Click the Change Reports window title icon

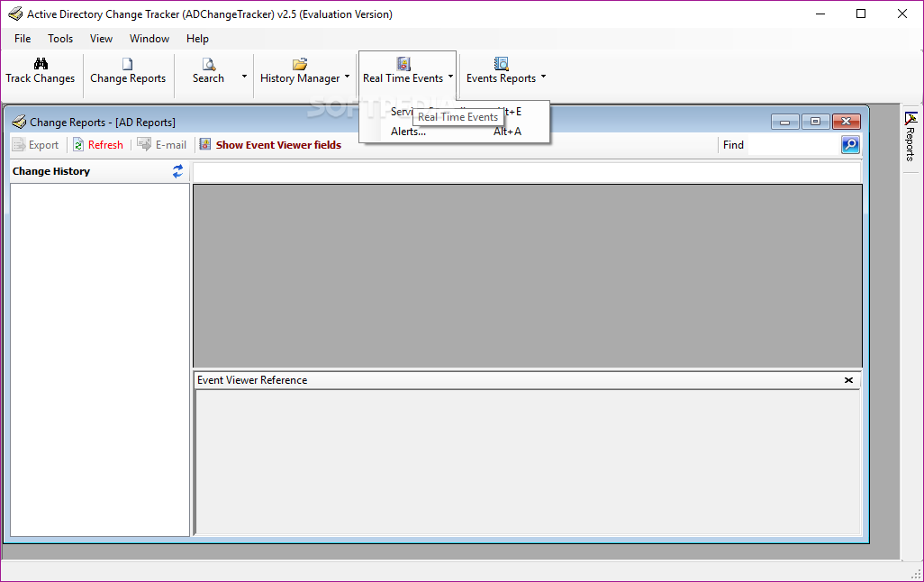click(19, 122)
